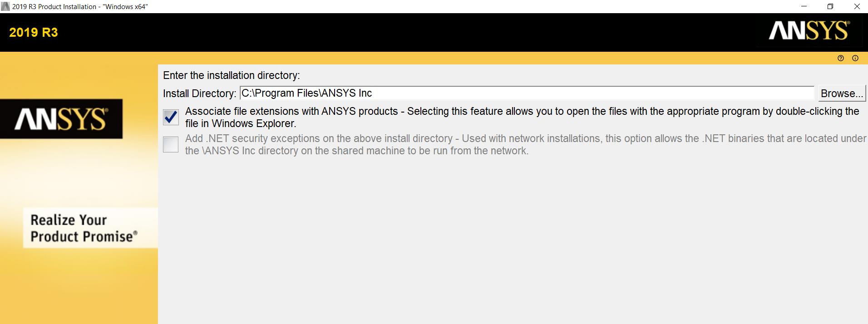Close the Product Installation window

(857, 6)
